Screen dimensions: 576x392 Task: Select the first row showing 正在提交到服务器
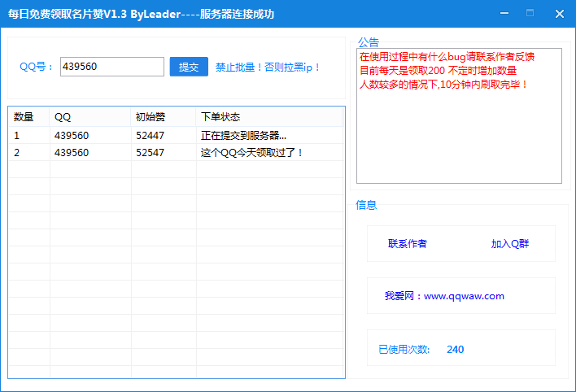(243, 135)
